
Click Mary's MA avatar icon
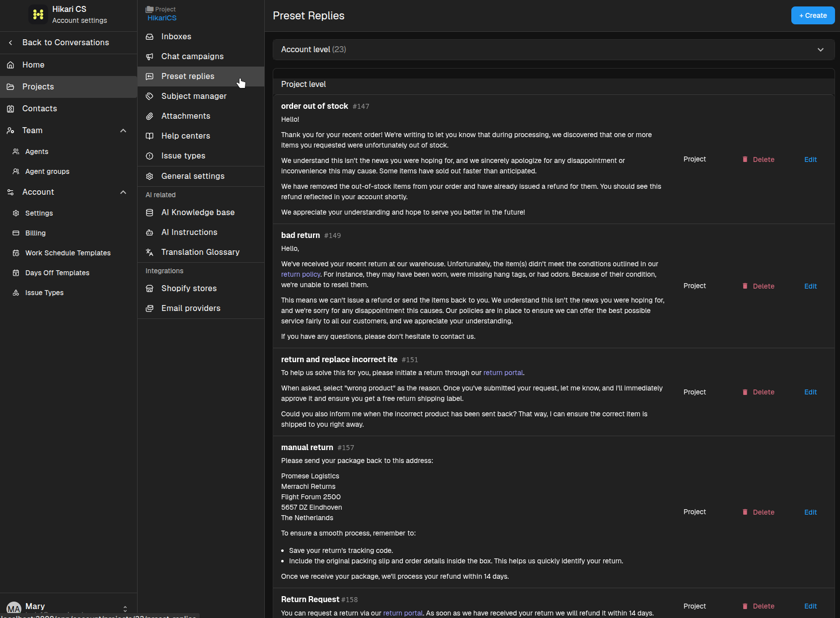click(14, 609)
